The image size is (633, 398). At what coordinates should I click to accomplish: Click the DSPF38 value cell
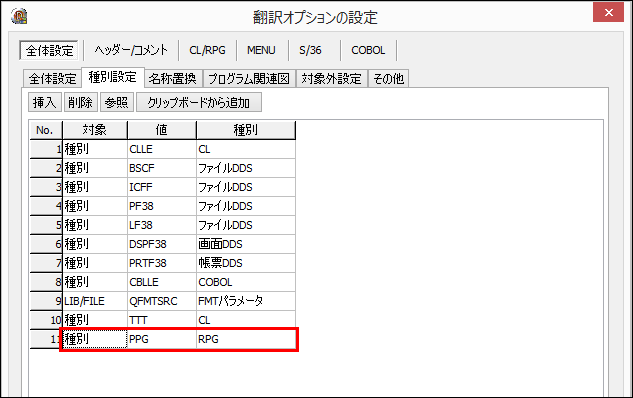[162, 244]
